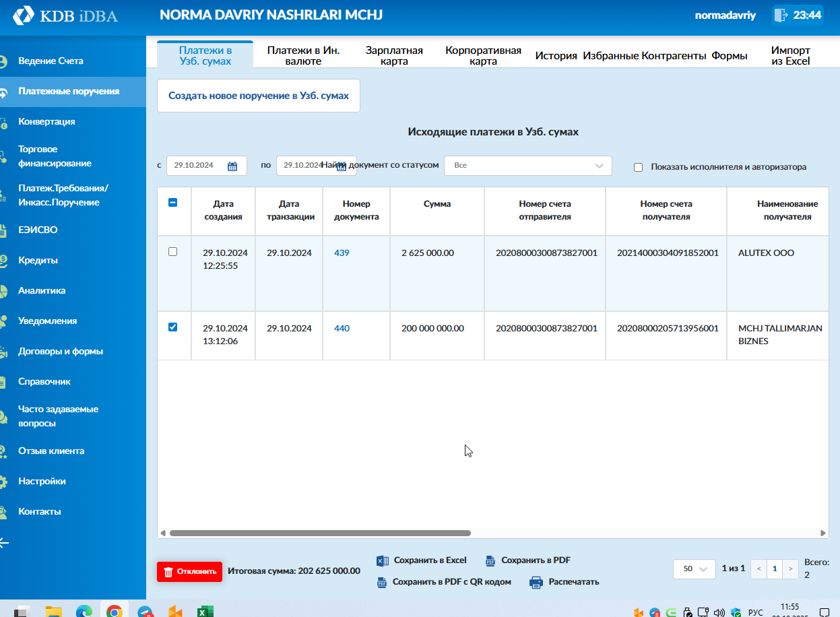Open the Windows notification center icon
Image resolution: width=840 pixels, height=617 pixels.
(825, 612)
